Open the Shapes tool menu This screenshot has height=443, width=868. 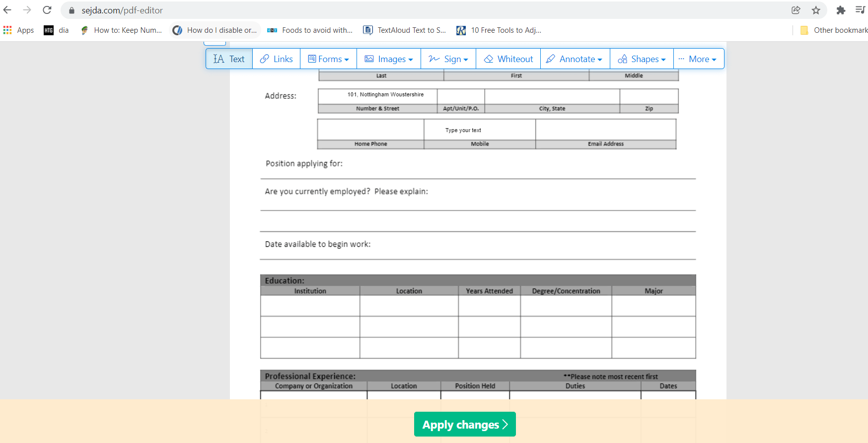pyautogui.click(x=642, y=59)
